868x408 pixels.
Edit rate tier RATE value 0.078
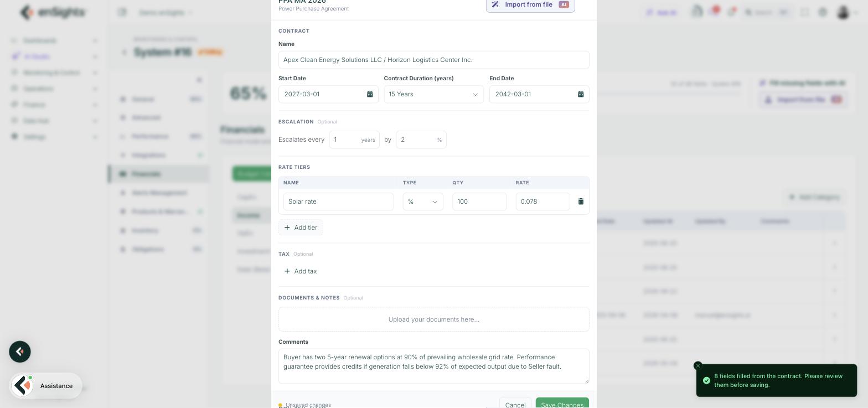click(542, 202)
